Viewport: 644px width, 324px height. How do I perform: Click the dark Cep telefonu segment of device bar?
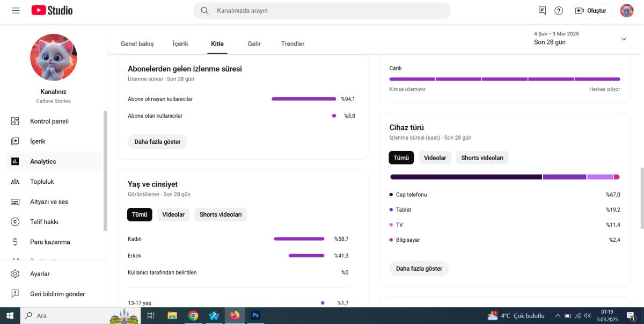[466, 177]
